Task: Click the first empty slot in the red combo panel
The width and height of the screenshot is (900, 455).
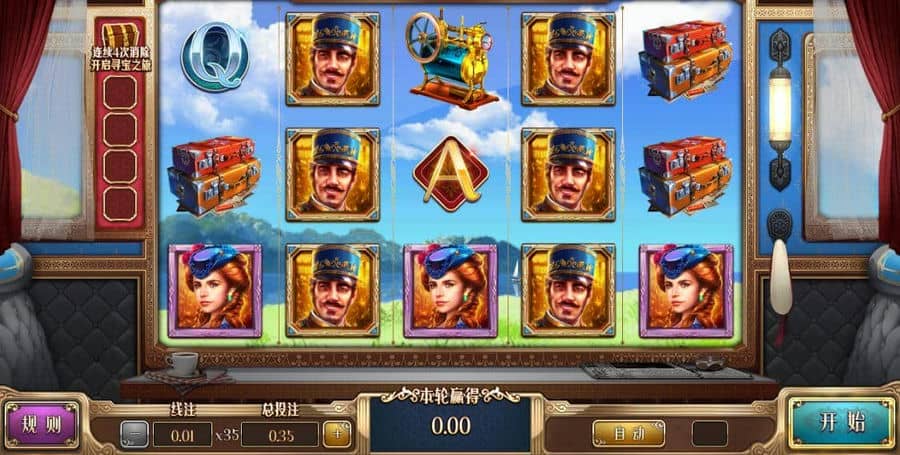Action: click(120, 92)
